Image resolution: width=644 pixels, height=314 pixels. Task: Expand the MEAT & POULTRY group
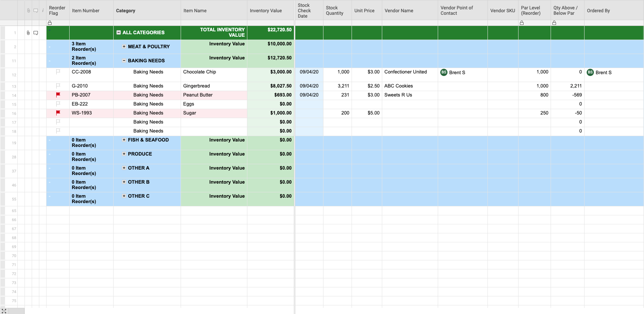point(124,46)
